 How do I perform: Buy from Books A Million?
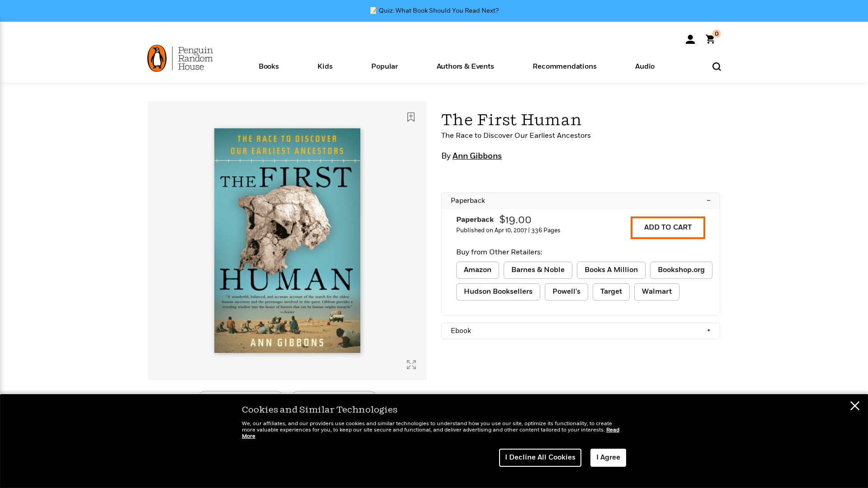[x=611, y=270]
